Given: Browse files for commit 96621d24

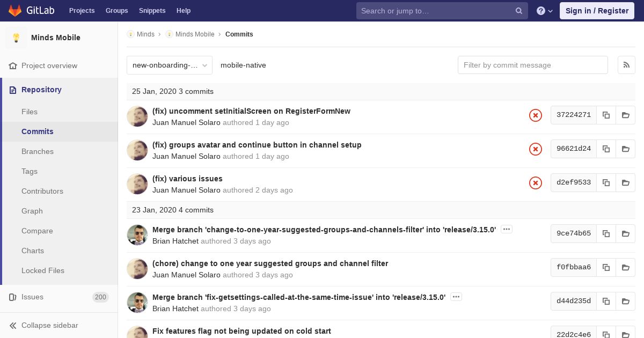Looking at the screenshot, I should [625, 149].
